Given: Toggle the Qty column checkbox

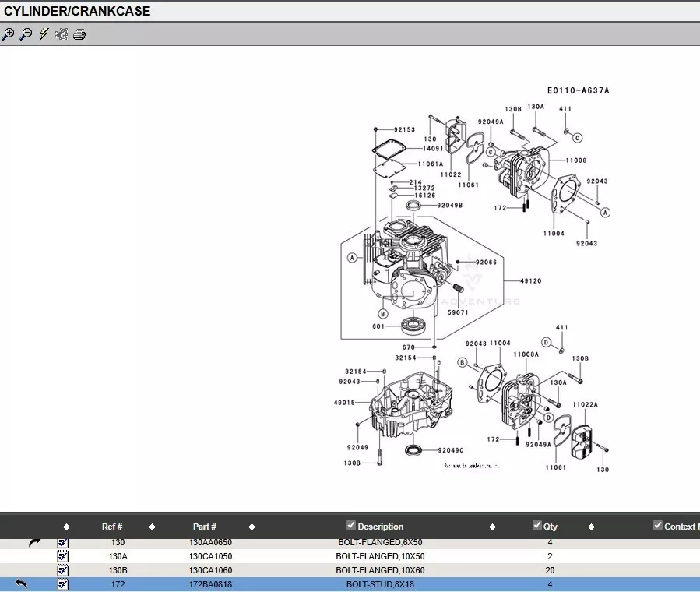Looking at the screenshot, I should [536, 526].
